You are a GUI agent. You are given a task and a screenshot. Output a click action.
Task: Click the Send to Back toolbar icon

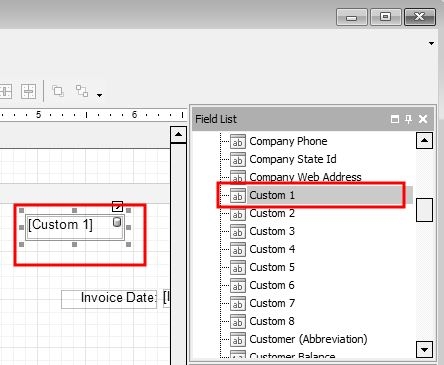82,91
